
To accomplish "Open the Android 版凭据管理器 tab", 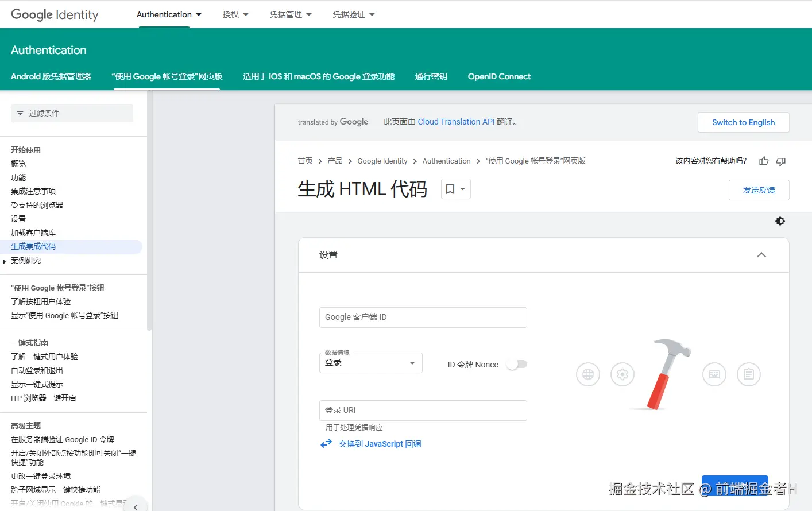I will coord(51,76).
